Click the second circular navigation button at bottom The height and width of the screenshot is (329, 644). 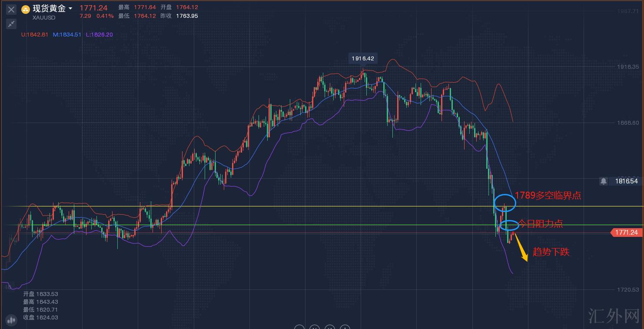click(314, 327)
